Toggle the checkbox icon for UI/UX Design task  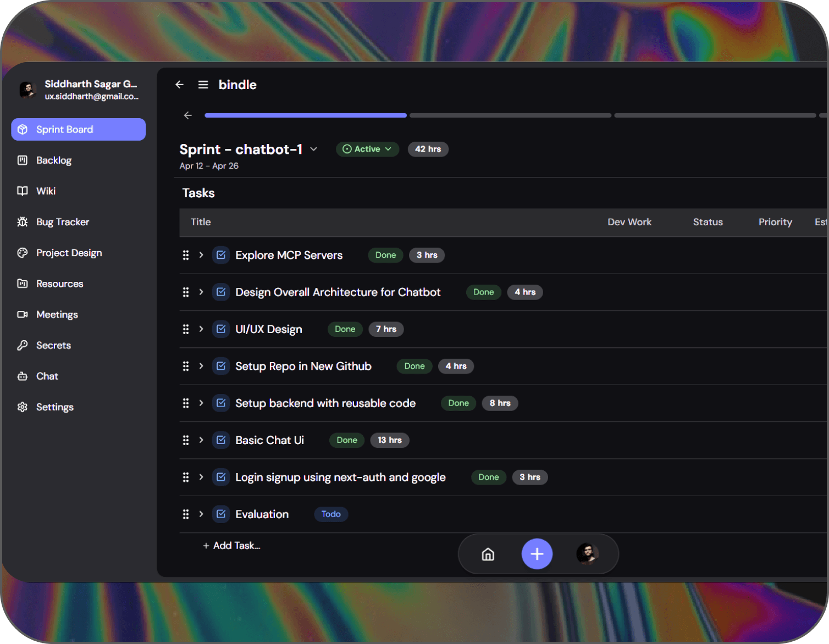click(x=221, y=329)
